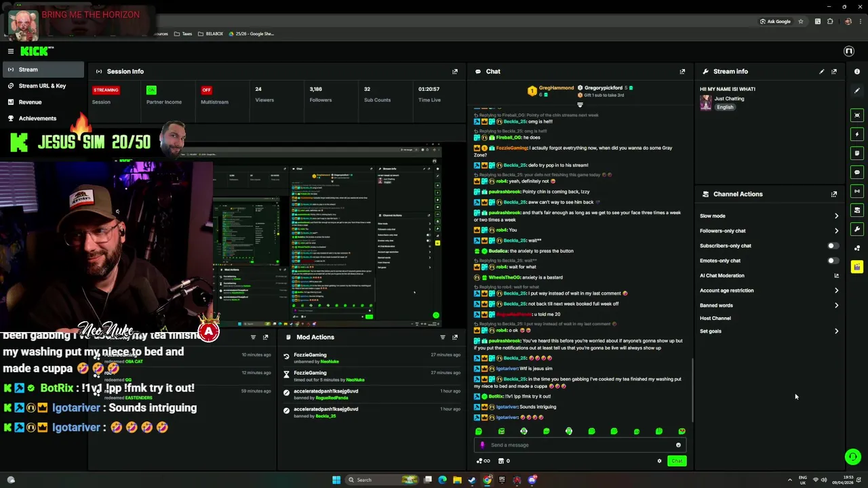Viewport: 868px width, 488px height.
Task: Click GregHammond in the gift leaderboard
Action: (556, 88)
